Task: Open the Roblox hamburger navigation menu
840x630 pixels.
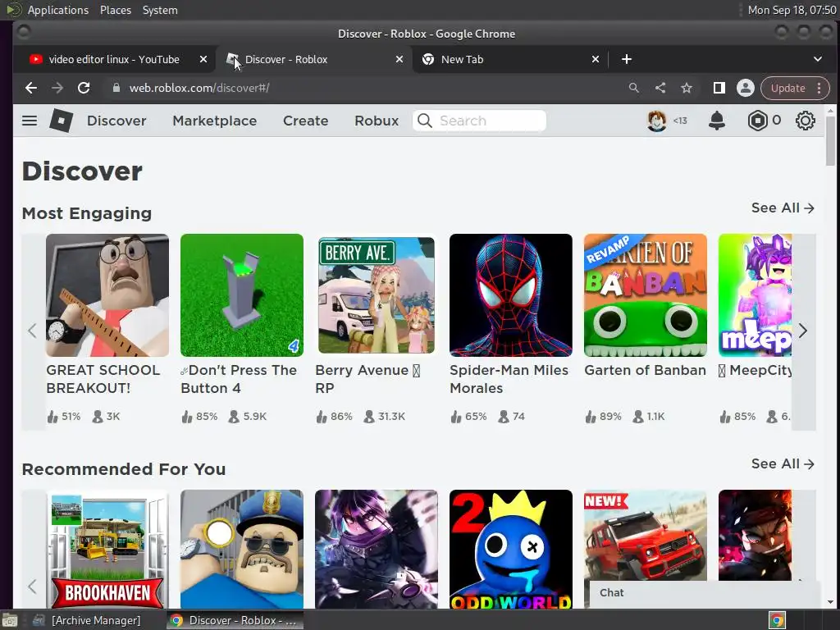Action: [30, 121]
